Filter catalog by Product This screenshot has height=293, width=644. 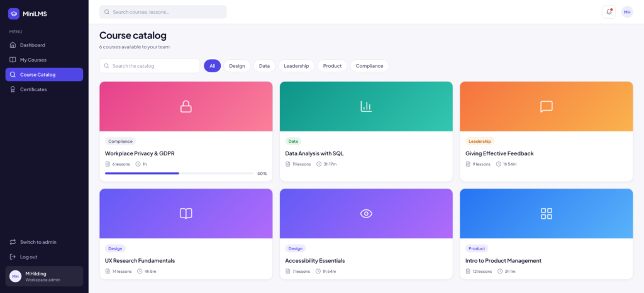click(x=332, y=65)
